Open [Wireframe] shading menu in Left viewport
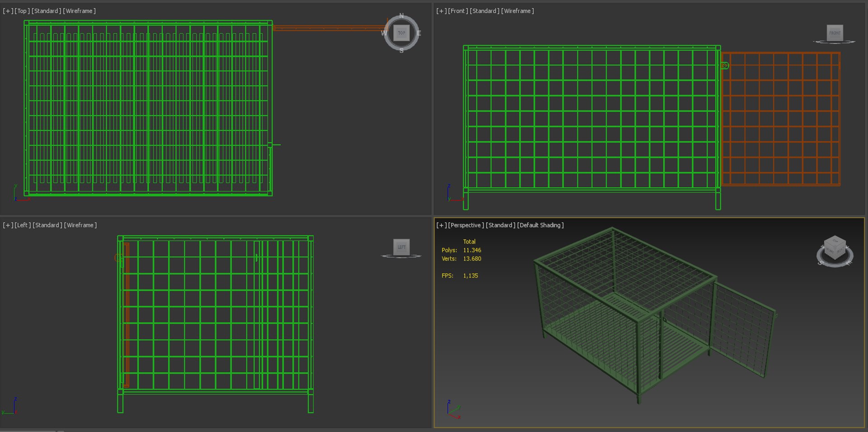 (x=80, y=225)
